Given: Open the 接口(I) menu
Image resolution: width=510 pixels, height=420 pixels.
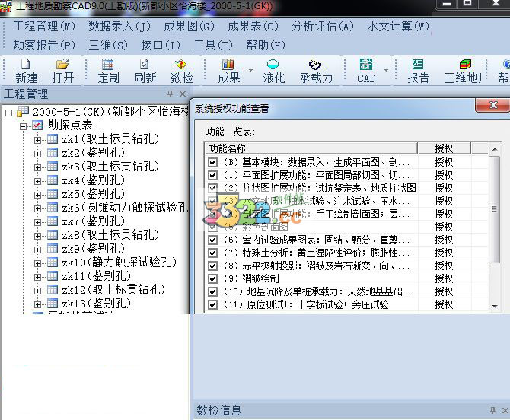Looking at the screenshot, I should tap(161, 45).
